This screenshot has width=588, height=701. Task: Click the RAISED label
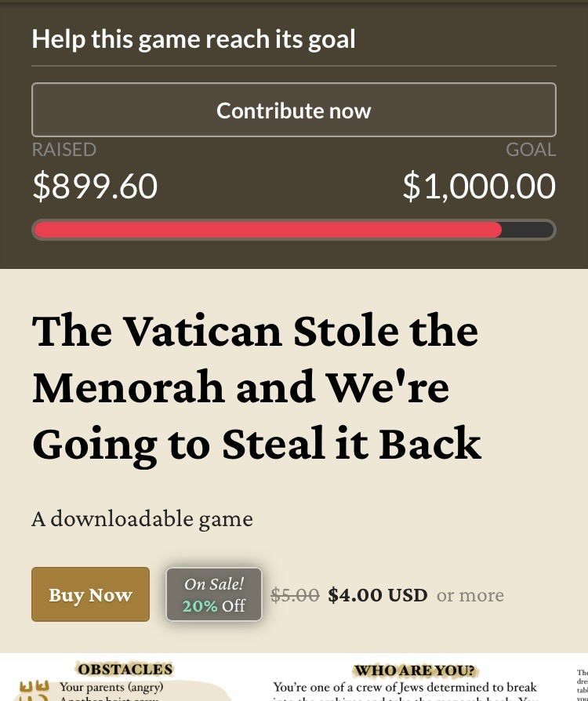click(x=64, y=150)
